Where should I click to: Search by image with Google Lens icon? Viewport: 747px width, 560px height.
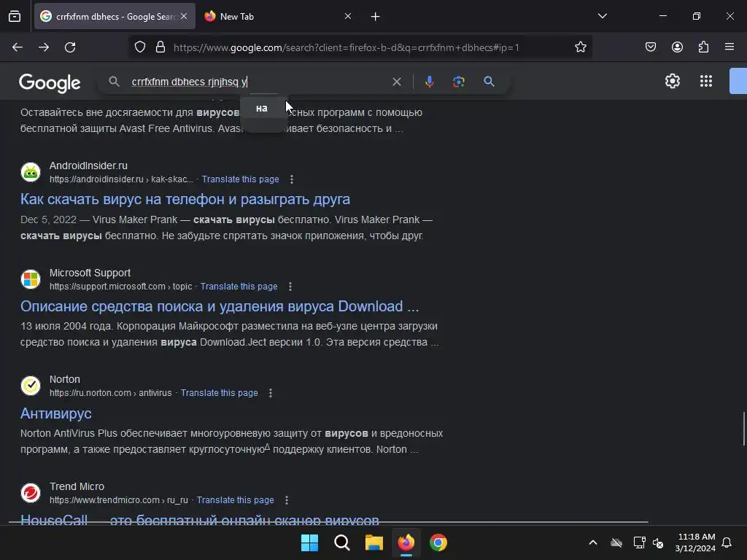[459, 82]
